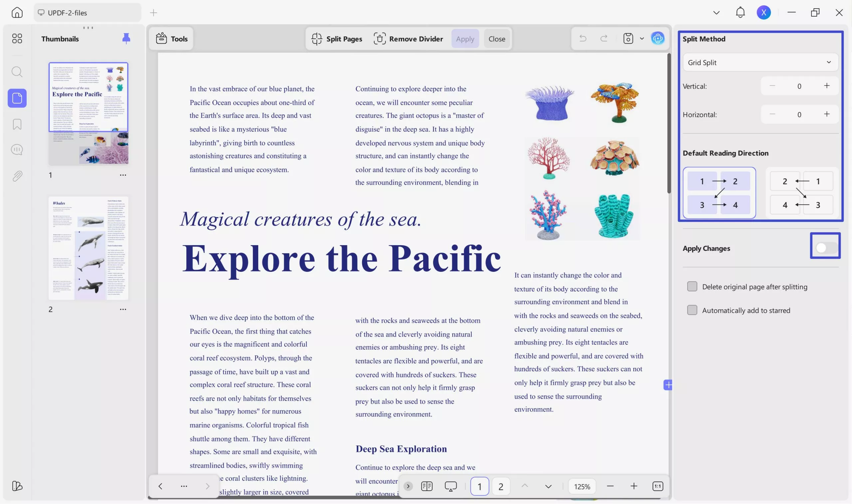Open more options for thumbnail 2

[x=123, y=309]
